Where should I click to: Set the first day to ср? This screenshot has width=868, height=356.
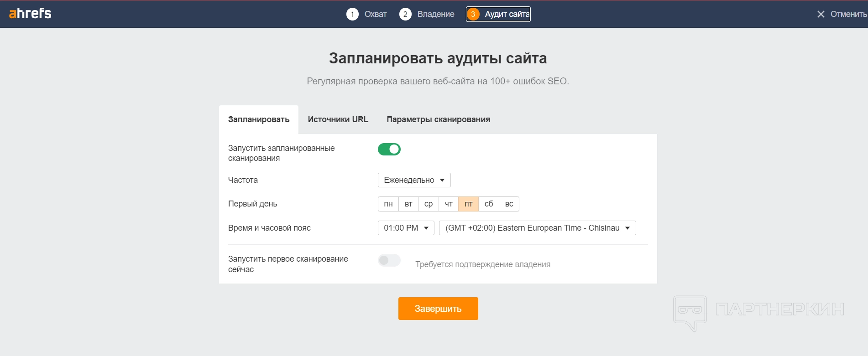tap(429, 204)
